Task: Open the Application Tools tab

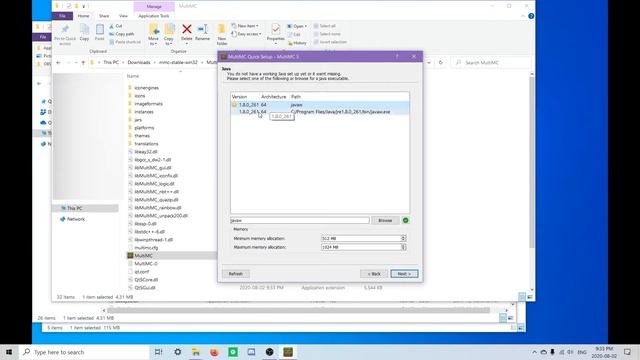Action: coord(154,16)
